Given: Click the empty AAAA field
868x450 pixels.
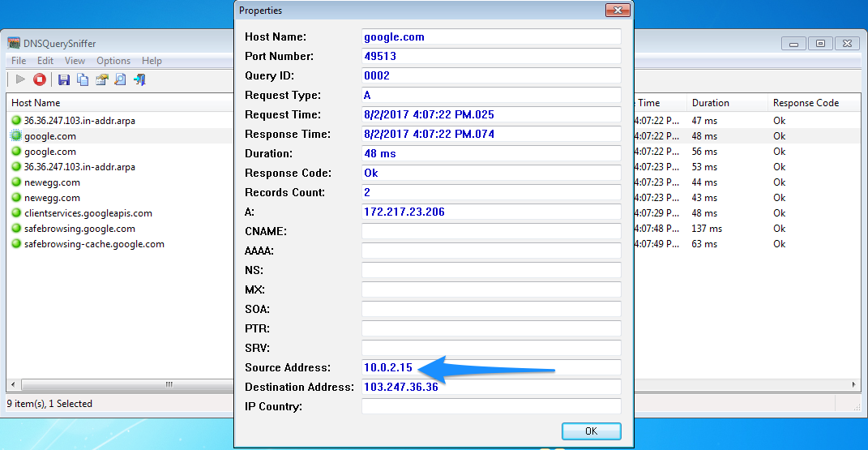Looking at the screenshot, I should pyautogui.click(x=491, y=251).
